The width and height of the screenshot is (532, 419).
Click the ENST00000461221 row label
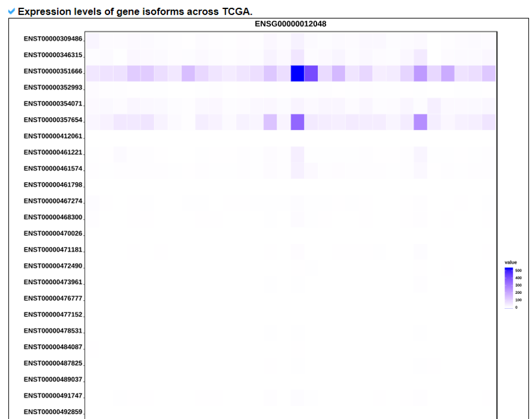(53, 152)
